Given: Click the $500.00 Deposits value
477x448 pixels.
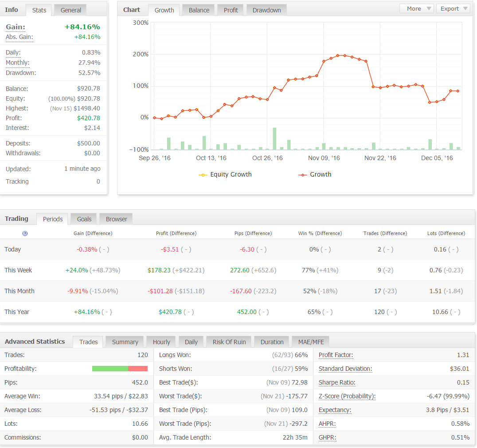Looking at the screenshot, I should [89, 143].
